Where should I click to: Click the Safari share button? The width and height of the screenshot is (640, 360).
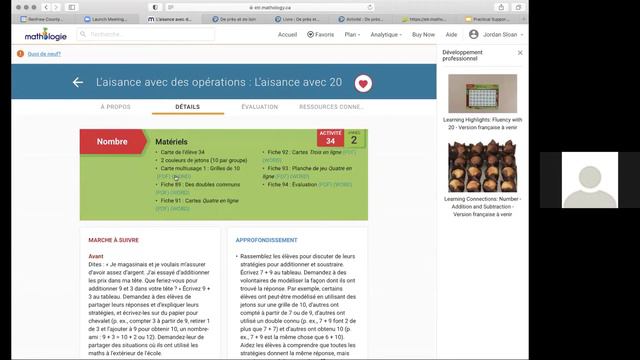[x=501, y=7]
